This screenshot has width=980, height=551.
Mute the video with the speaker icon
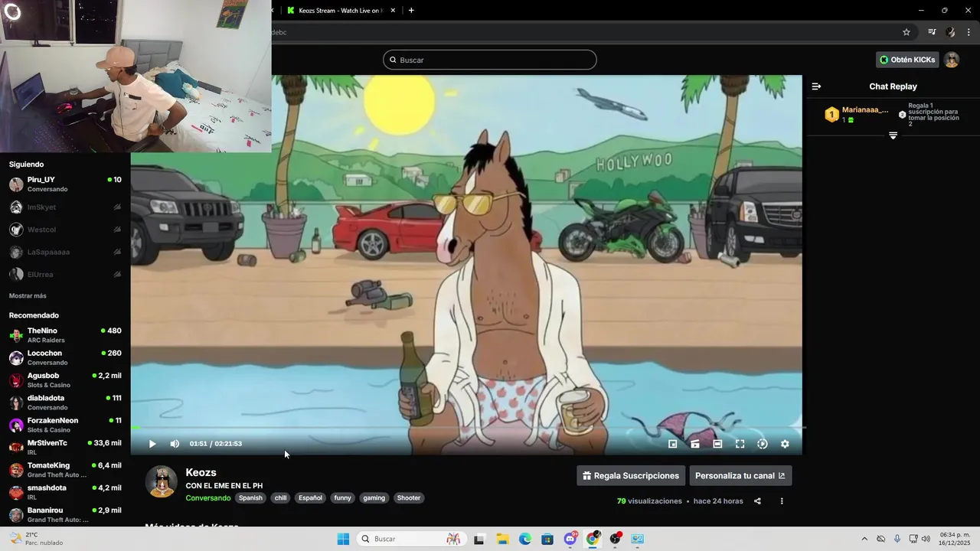[175, 444]
